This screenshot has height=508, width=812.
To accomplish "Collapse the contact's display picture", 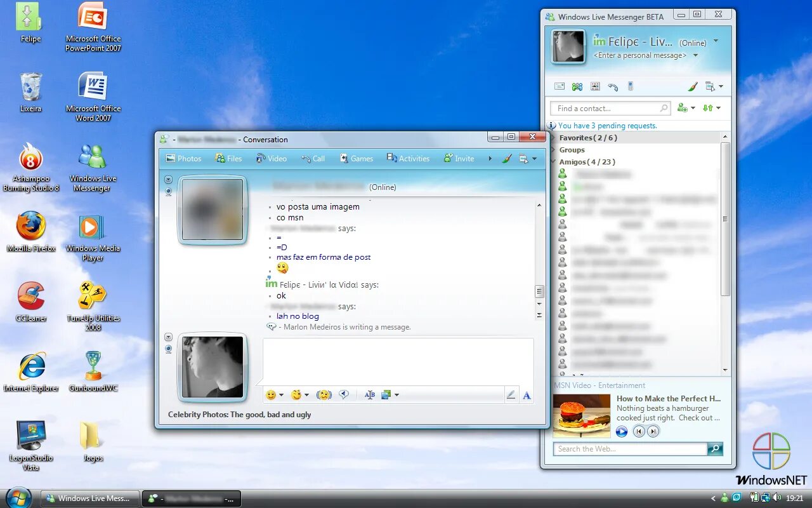I will [168, 180].
